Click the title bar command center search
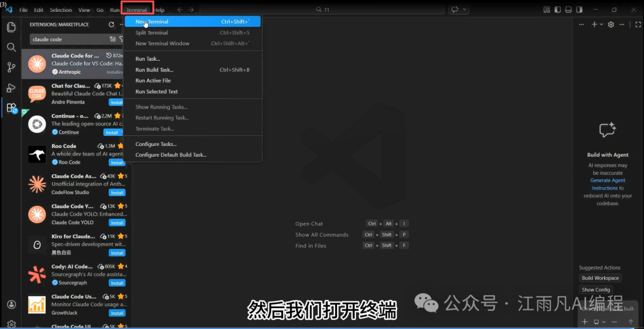The width and height of the screenshot is (644, 329). [322, 10]
